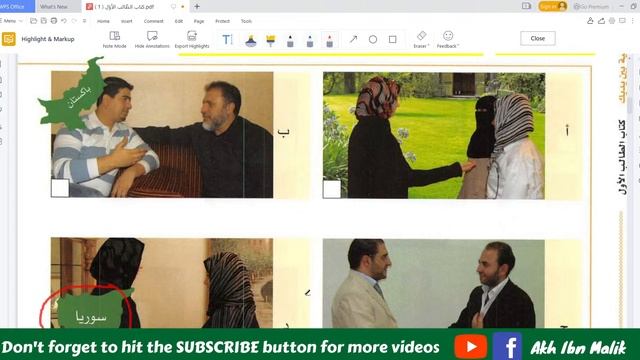The image size is (640, 360).
Task: Toggle Hide Annotations
Action: (152, 39)
